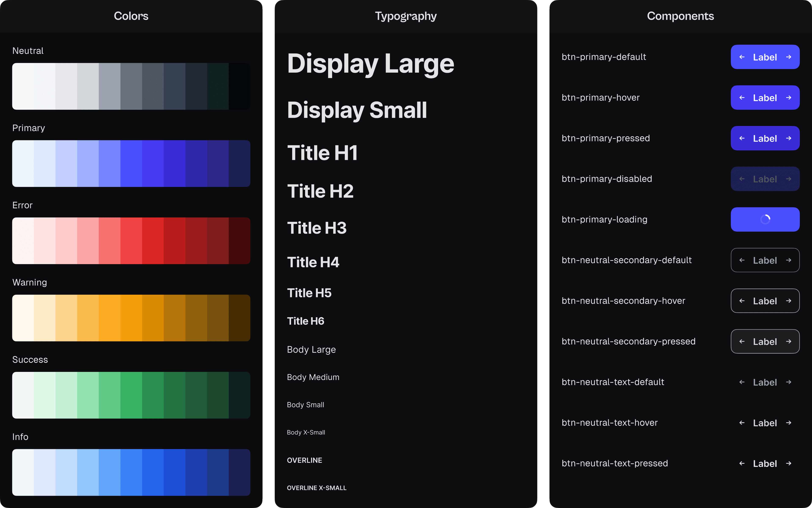Click left arrow icon in btn-neutral-text-default button
This screenshot has width=812, height=508.
tap(742, 382)
